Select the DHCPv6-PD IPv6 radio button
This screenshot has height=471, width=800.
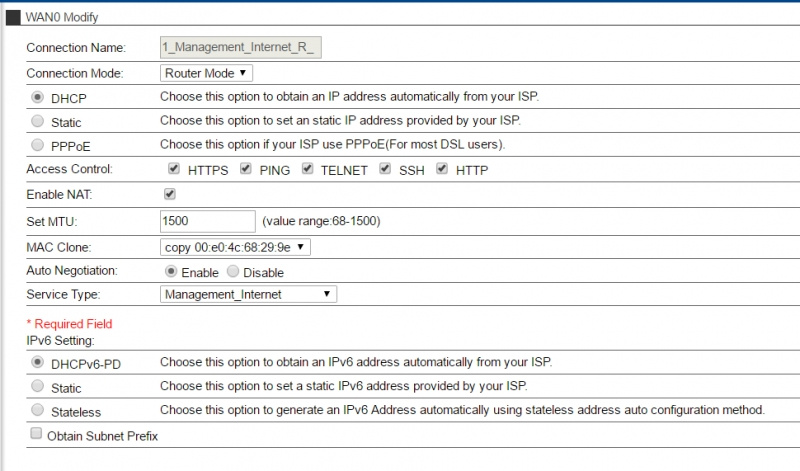[38, 362]
